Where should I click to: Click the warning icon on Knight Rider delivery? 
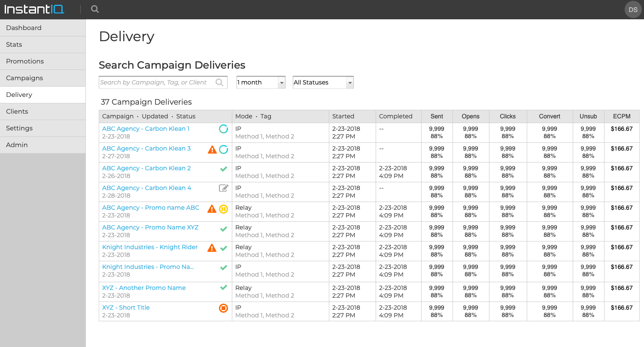[212, 247]
